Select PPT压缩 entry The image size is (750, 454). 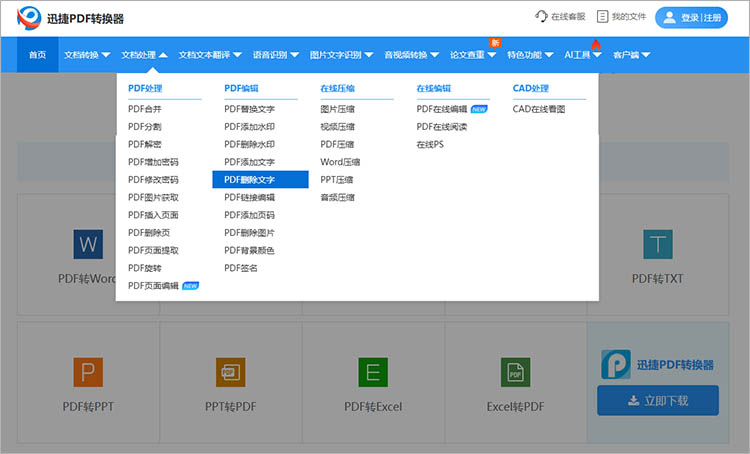click(x=337, y=180)
